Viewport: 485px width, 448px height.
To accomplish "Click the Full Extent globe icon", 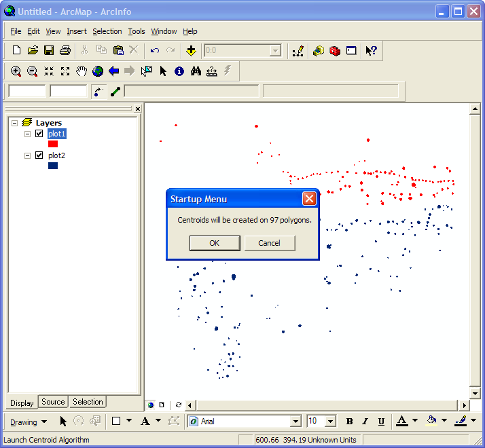I will 98,71.
